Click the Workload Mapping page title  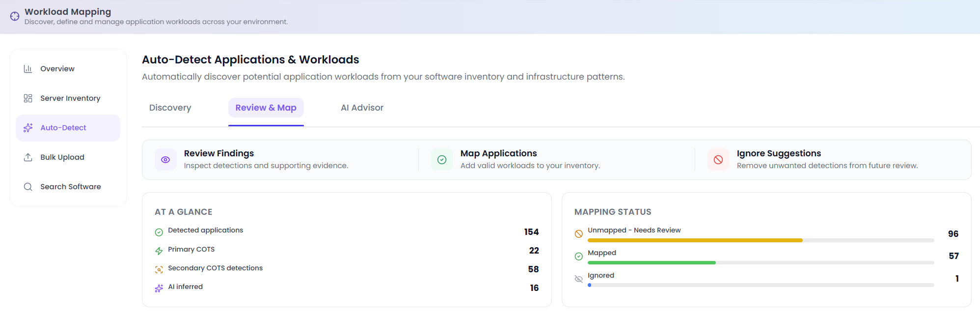click(x=68, y=12)
